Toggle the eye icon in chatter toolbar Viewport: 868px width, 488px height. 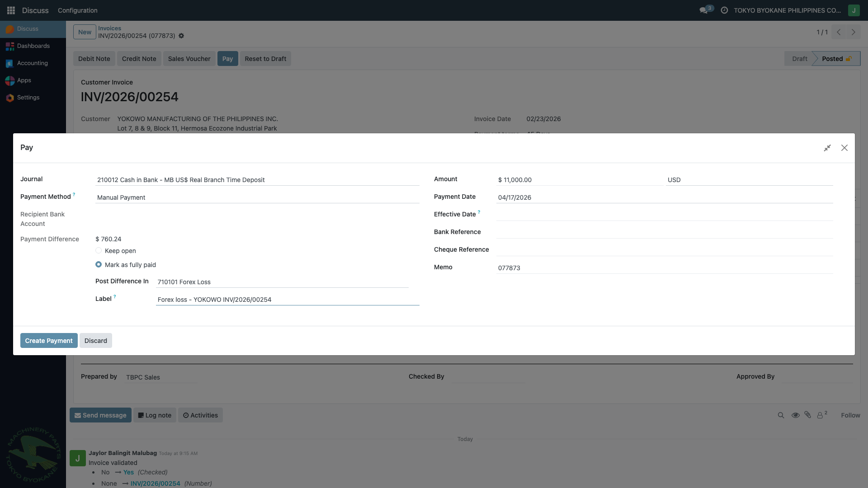[795, 415]
